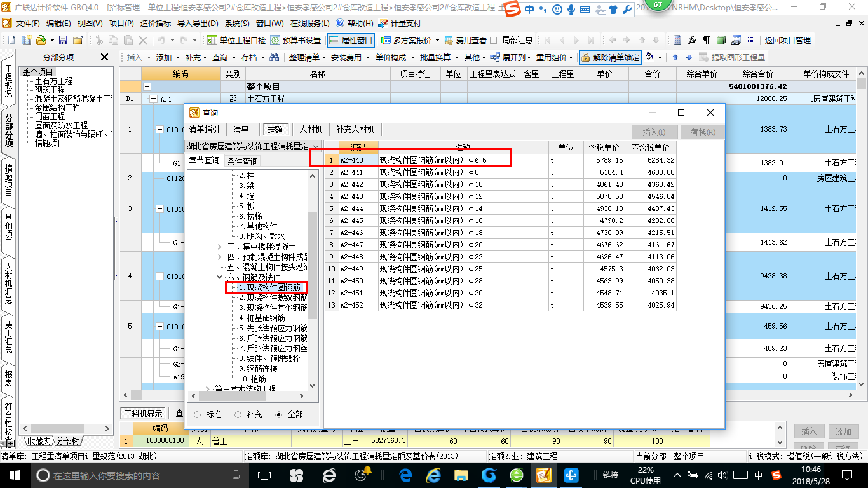Select the 补充 radio button
This screenshot has height=488, width=868.
pyautogui.click(x=238, y=414)
